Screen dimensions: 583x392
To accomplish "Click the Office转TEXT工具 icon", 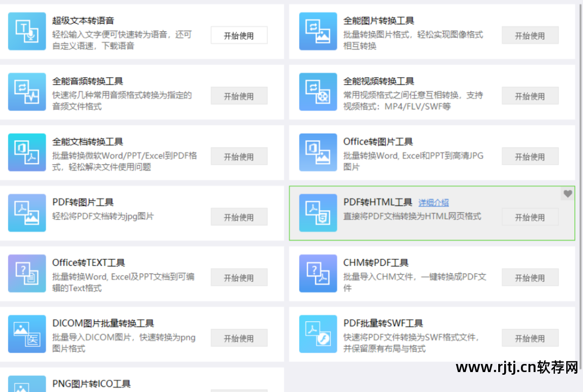I will (27, 273).
